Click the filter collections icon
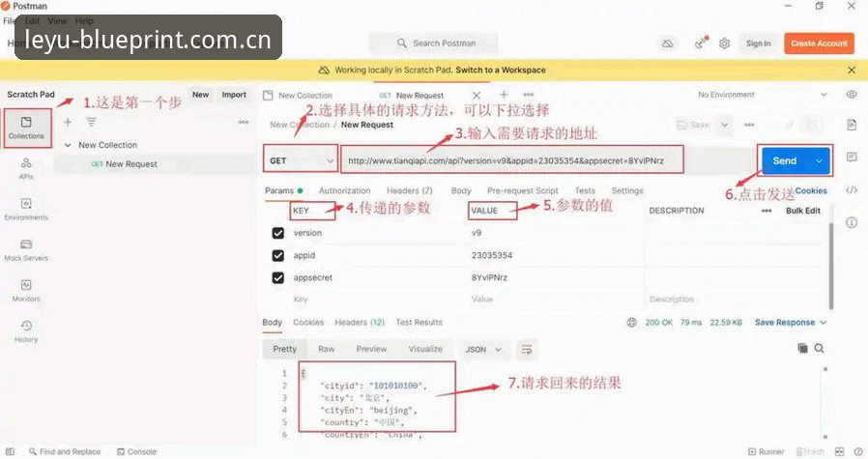Viewport: 868px width, 459px height. point(91,122)
